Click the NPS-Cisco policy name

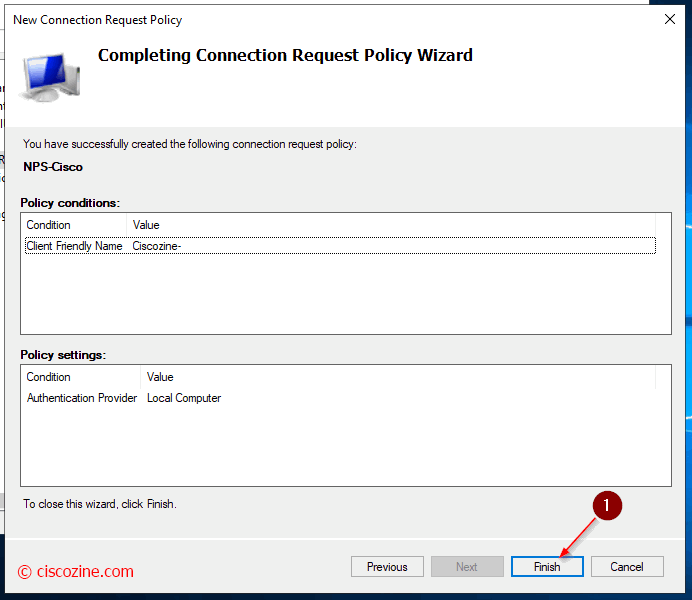pyautogui.click(x=53, y=167)
